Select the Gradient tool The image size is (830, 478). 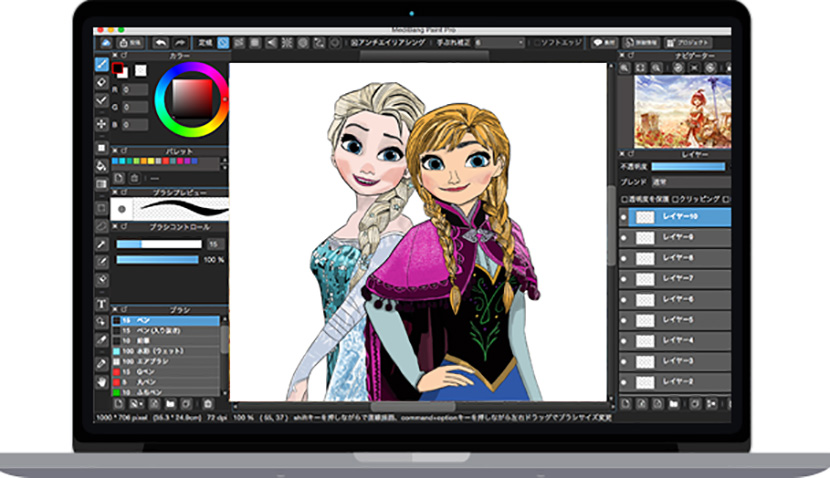click(102, 184)
